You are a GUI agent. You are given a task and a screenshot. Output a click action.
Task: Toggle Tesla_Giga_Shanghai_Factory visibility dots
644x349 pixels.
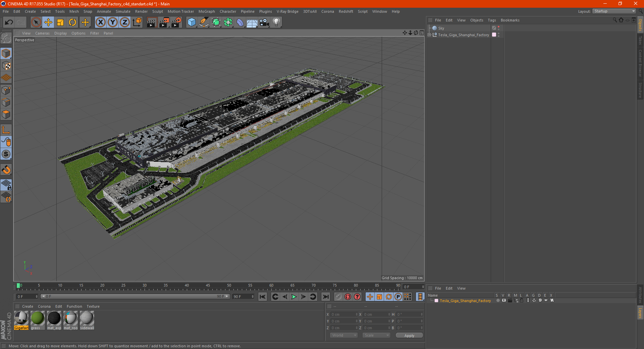click(499, 35)
